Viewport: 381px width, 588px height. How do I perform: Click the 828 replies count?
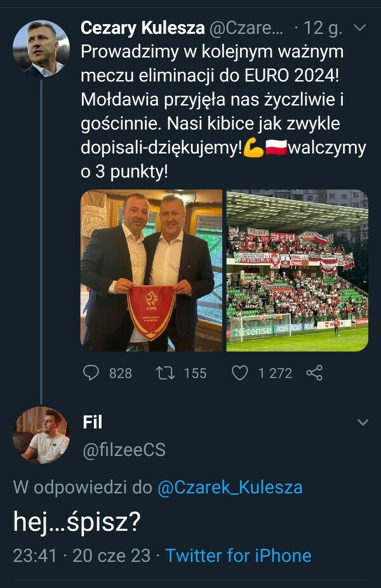(121, 373)
